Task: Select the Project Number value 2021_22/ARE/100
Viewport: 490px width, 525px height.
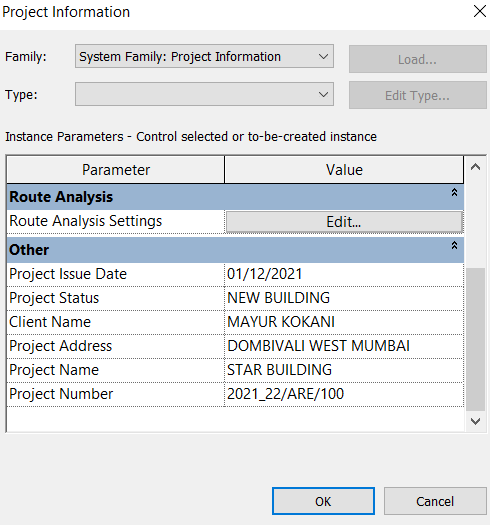Action: 344,394
